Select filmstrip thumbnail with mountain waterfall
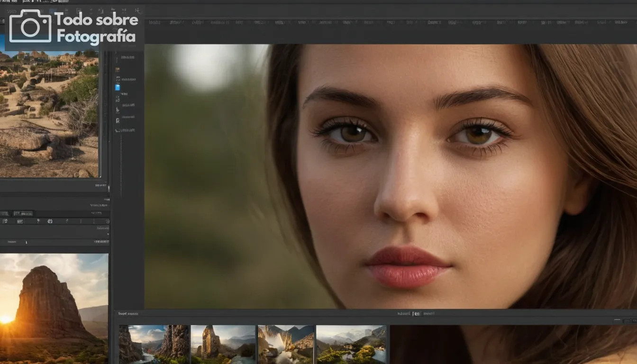Viewport: 637px width, 364px height. click(286, 344)
